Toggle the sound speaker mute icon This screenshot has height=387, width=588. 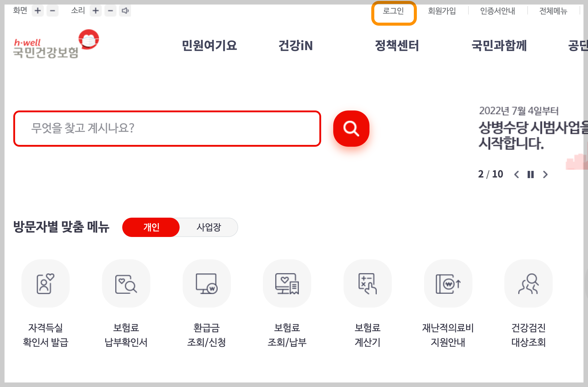pyautogui.click(x=125, y=11)
